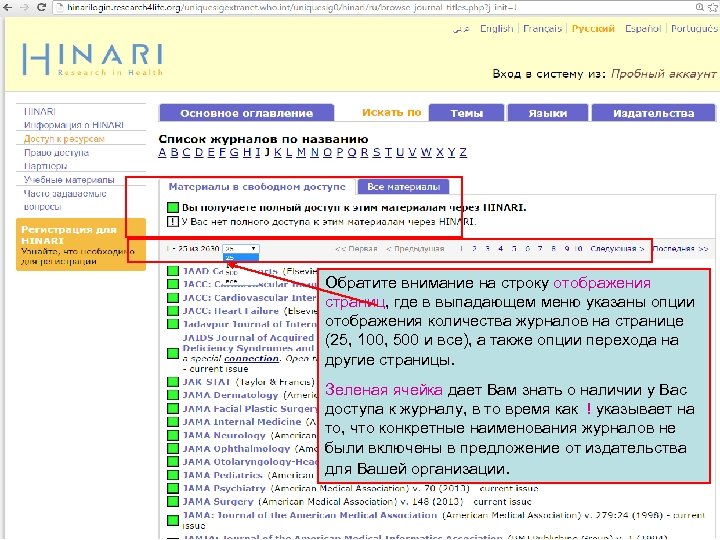Bookmark page with the star icon
The height and width of the screenshot is (540, 720).
point(714,7)
